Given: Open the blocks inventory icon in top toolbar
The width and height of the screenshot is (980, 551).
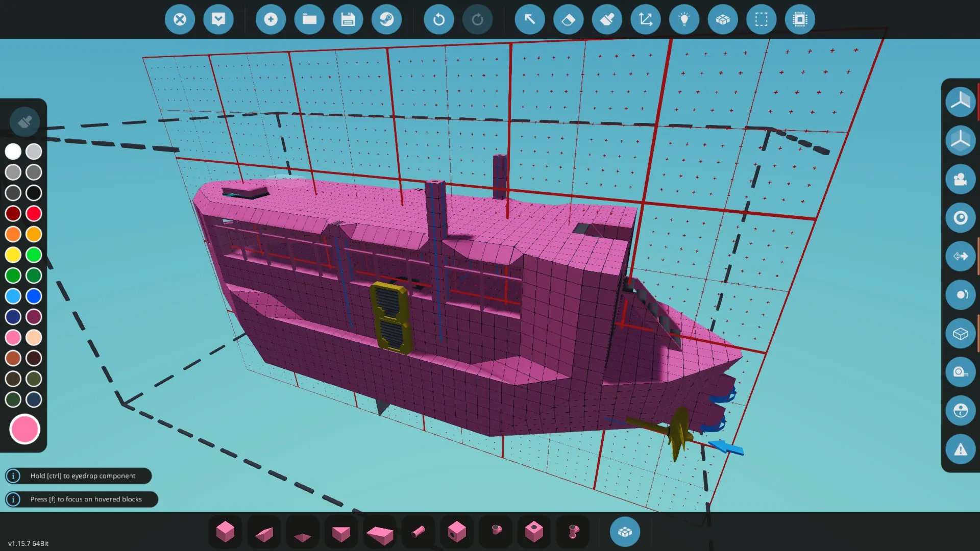Looking at the screenshot, I should [x=723, y=19].
